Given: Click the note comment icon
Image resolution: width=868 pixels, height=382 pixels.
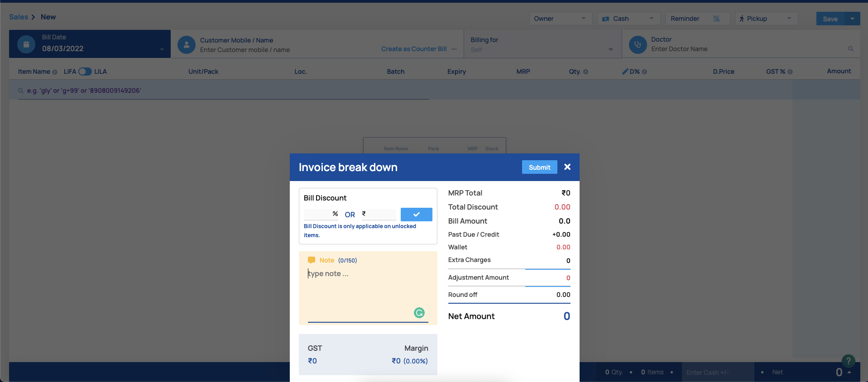Looking at the screenshot, I should point(312,260).
